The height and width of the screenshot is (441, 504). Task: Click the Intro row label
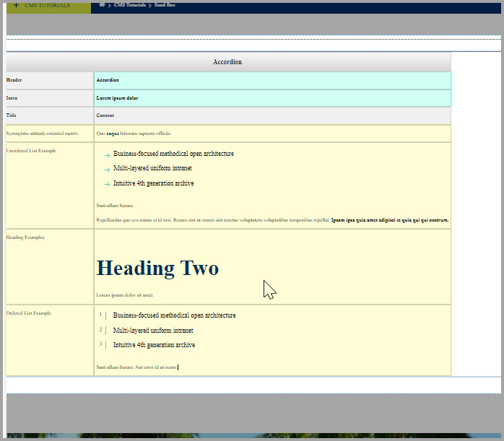pos(12,98)
